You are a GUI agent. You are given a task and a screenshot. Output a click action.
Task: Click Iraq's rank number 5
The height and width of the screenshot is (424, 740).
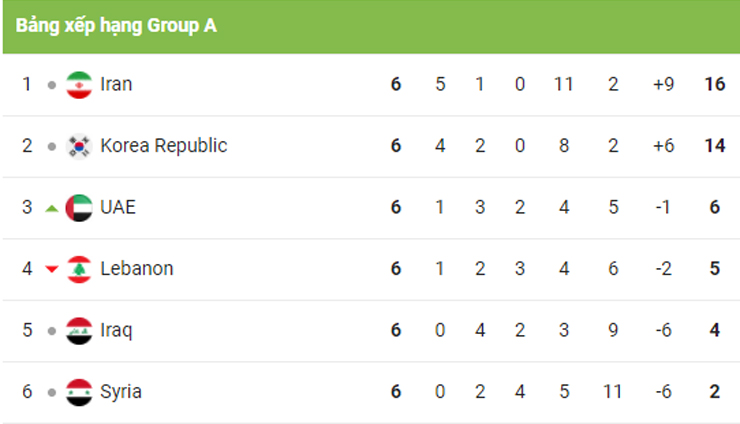27,330
